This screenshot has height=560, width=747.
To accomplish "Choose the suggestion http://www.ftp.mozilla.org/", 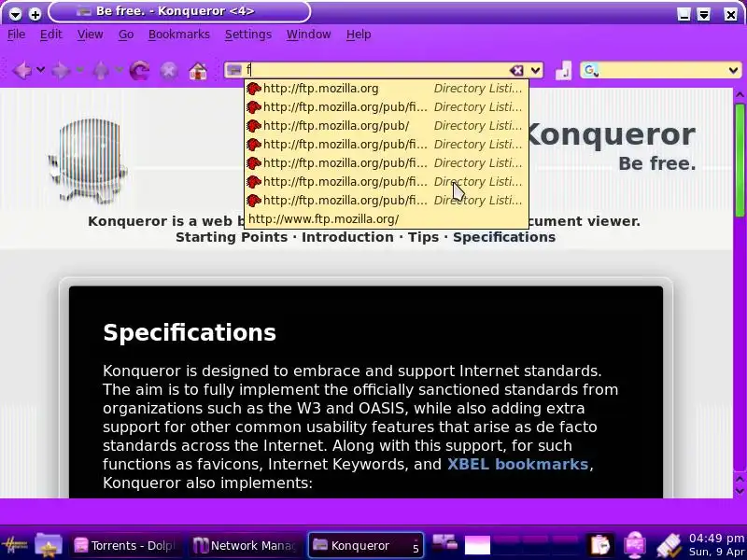I will click(x=387, y=219).
